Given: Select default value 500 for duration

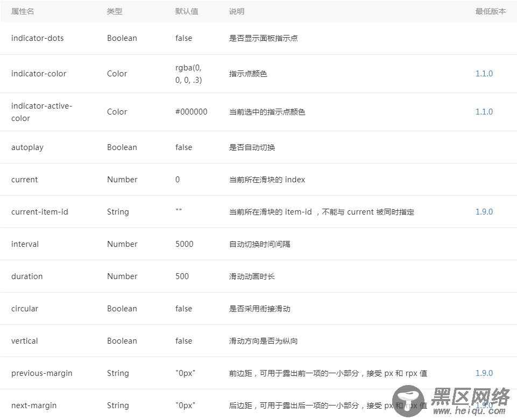Looking at the screenshot, I should (182, 276).
